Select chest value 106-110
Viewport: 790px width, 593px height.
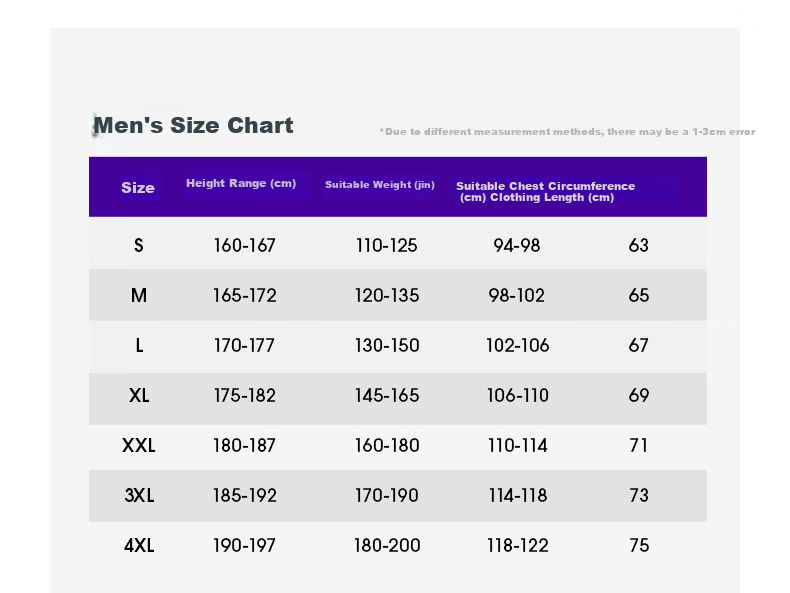tap(517, 396)
